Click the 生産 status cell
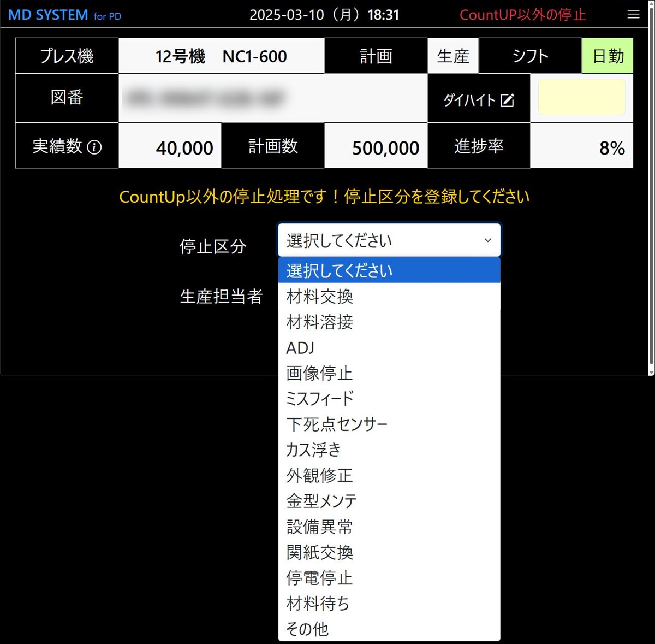This screenshot has width=655, height=644. coord(453,56)
